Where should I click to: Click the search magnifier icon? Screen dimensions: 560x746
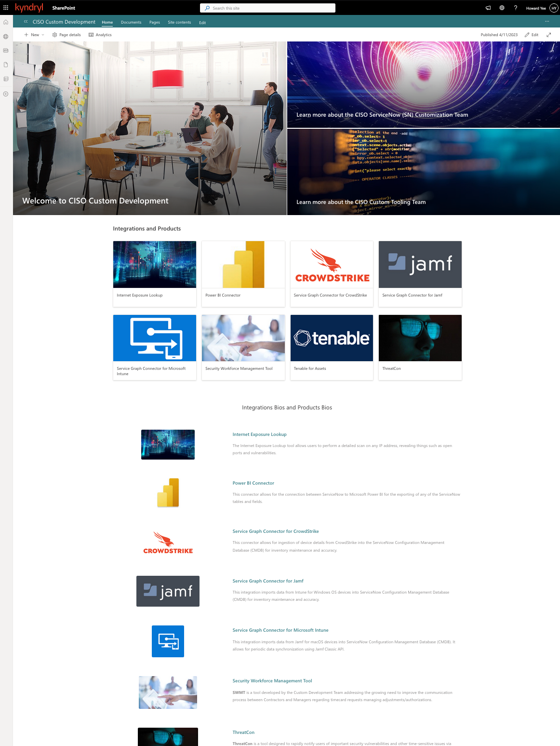(207, 8)
